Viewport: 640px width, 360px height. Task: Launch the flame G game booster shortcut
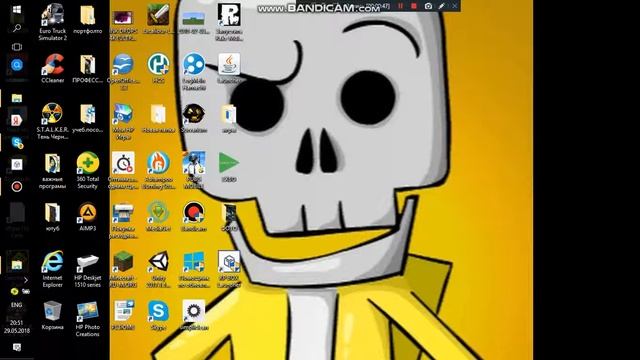pos(158,171)
